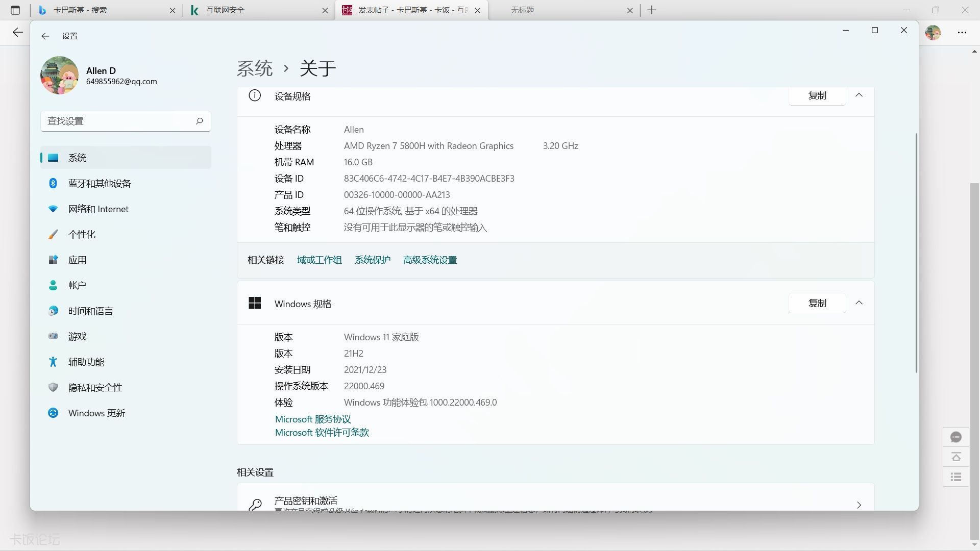Open 辅助功能 accessibility settings
980x551 pixels.
[x=126, y=362]
